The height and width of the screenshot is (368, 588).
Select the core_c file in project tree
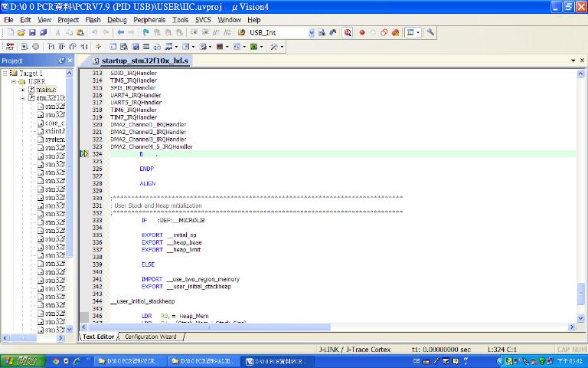coord(55,123)
